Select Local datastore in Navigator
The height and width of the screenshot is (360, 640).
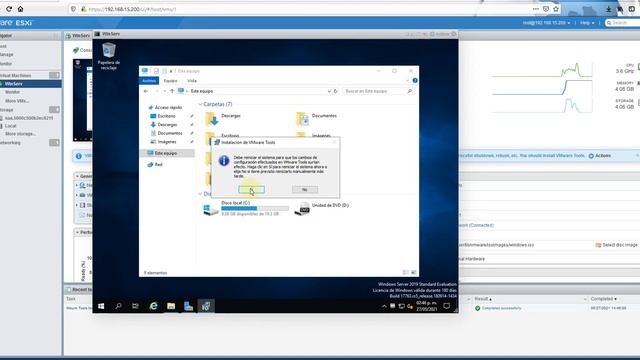tap(11, 126)
